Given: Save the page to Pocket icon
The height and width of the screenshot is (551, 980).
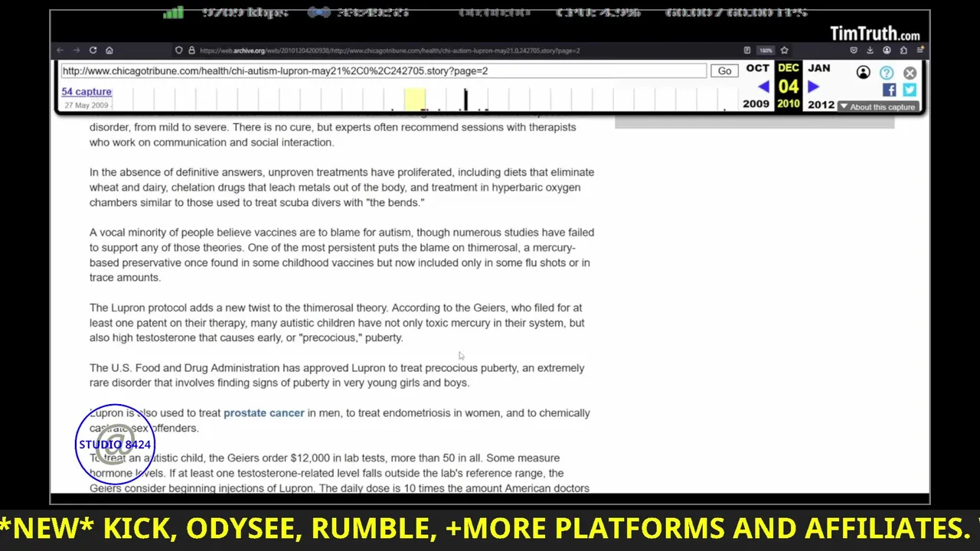Looking at the screenshot, I should (x=854, y=51).
